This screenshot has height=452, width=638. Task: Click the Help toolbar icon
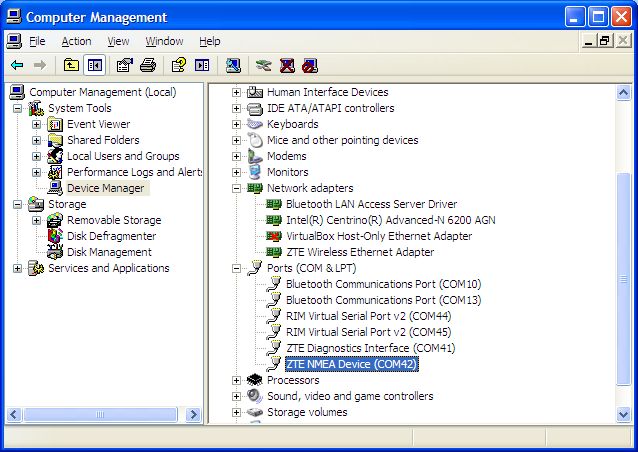pyautogui.click(x=178, y=65)
